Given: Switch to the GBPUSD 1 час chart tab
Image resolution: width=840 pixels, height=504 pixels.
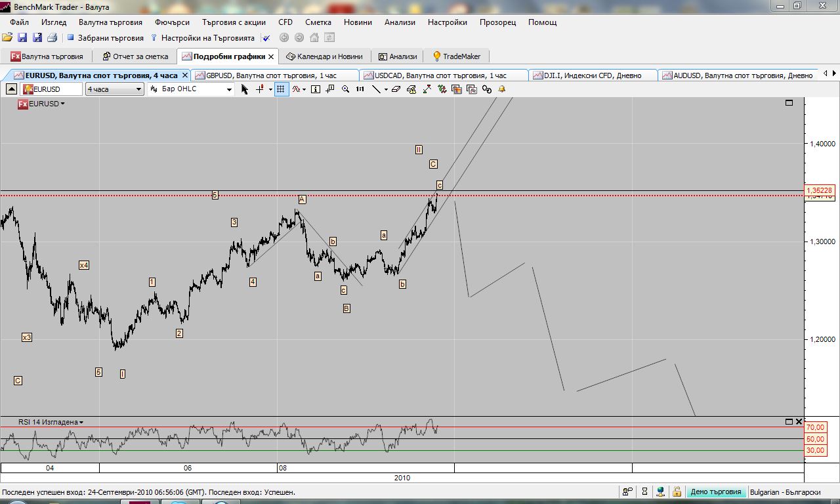Looking at the screenshot, I should point(275,75).
